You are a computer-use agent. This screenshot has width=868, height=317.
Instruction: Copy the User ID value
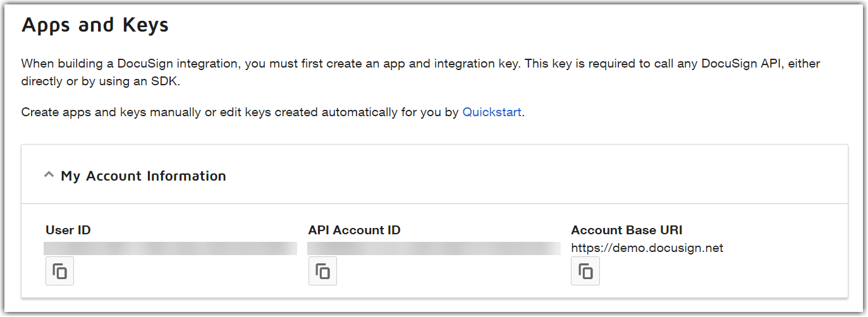click(59, 271)
